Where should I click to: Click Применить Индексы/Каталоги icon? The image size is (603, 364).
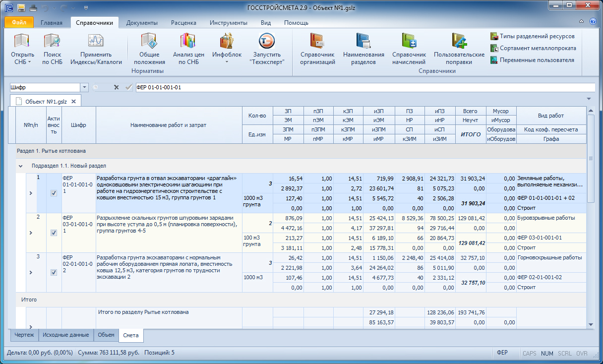pos(96,49)
